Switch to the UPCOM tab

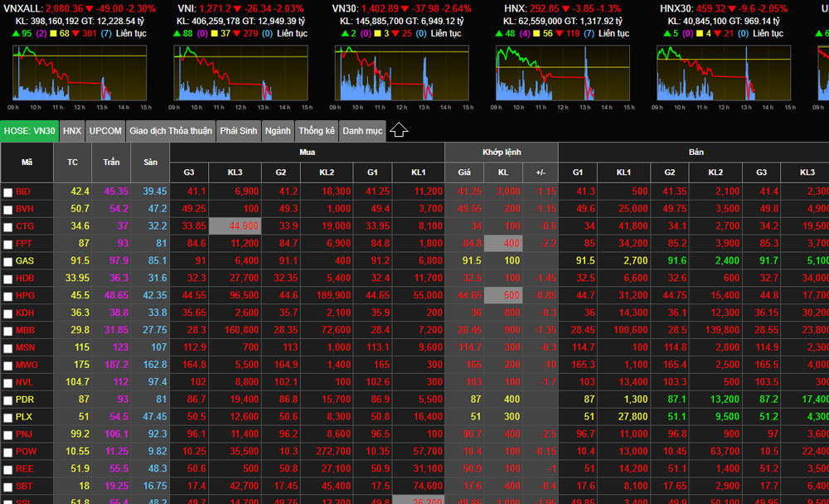pyautogui.click(x=105, y=131)
